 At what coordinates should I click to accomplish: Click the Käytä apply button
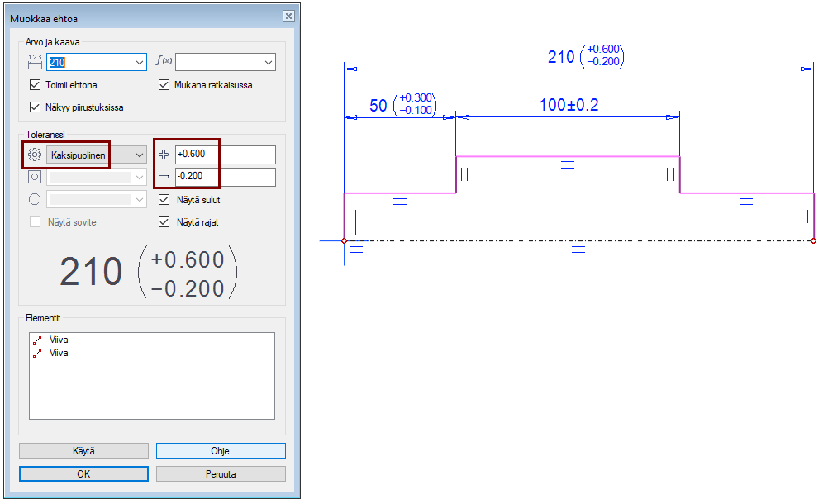(83, 451)
